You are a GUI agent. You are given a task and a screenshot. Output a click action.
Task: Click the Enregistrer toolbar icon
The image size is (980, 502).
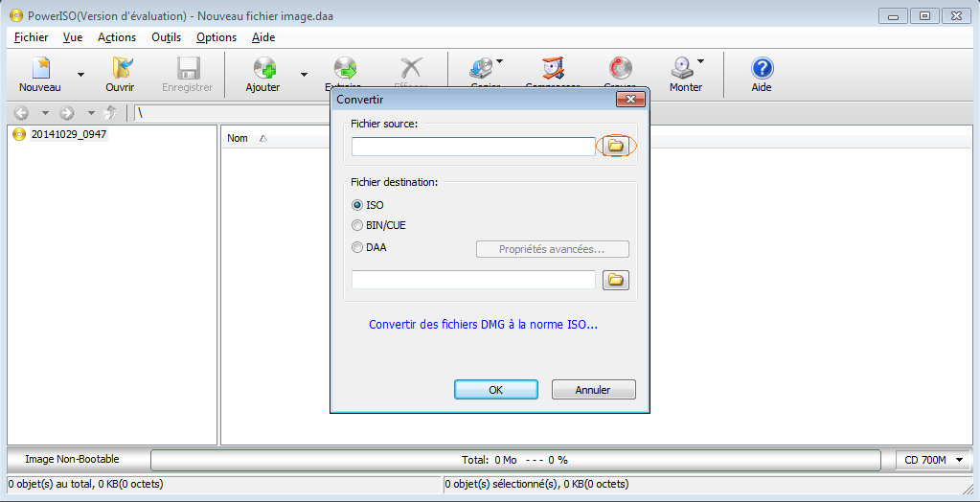click(x=188, y=68)
